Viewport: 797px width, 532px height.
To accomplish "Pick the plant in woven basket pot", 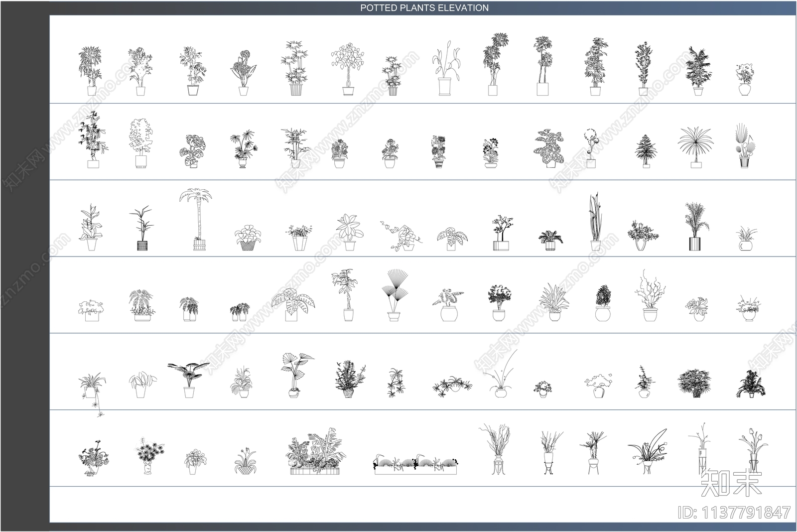I will coord(248,237).
